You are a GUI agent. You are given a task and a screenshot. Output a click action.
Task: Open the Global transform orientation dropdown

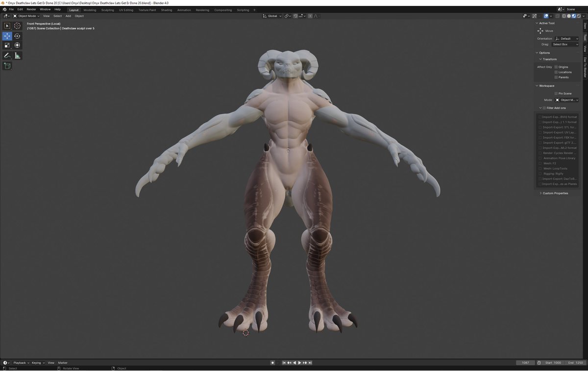tap(271, 16)
